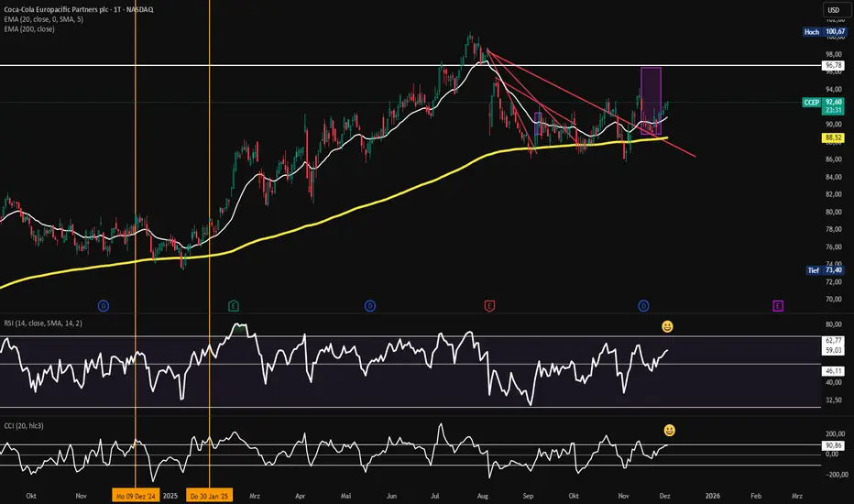Click the 78,00 price scale label
Screen dimensions: 854x504
coord(834,229)
